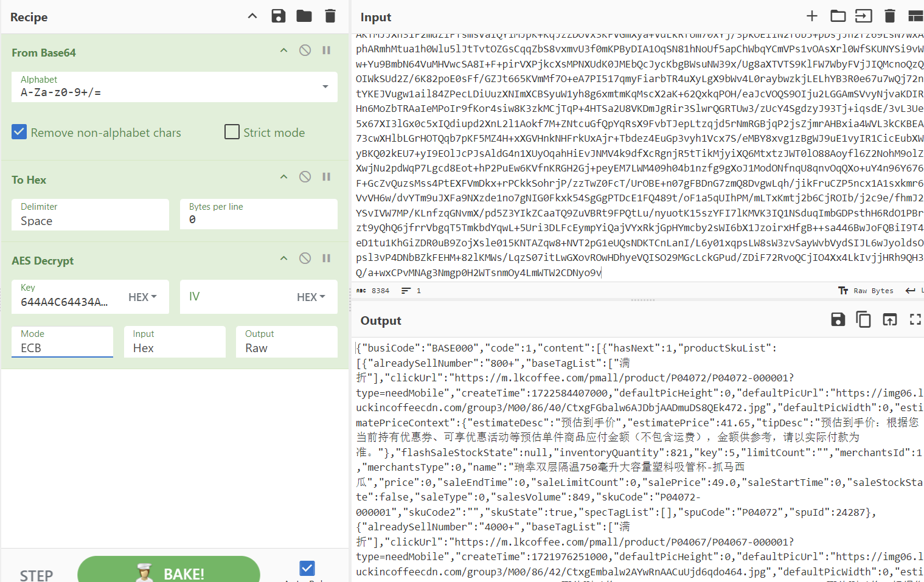Pause on the To Hex operation breakpoint
Screen dimensions: 924x582
[327, 177]
